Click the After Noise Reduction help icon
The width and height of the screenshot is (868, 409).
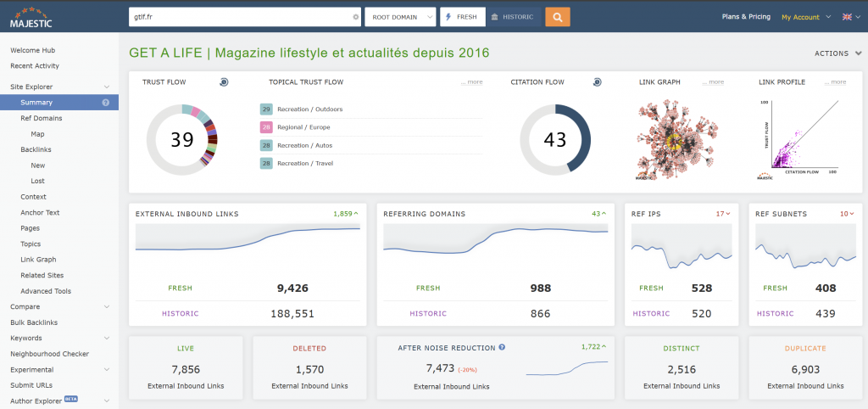click(503, 347)
